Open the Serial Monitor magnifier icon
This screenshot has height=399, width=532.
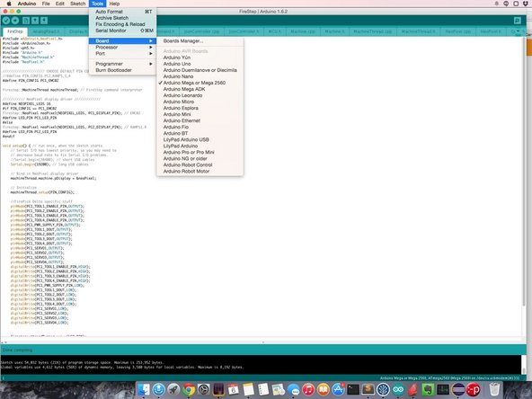[x=518, y=21]
